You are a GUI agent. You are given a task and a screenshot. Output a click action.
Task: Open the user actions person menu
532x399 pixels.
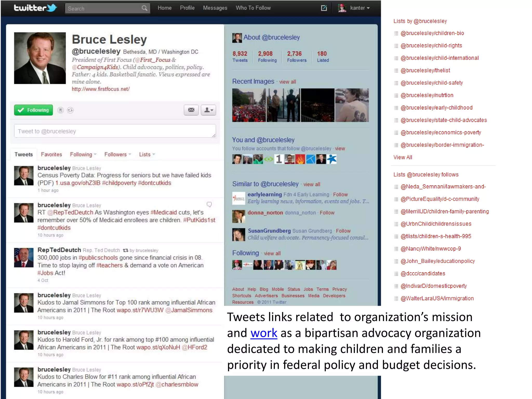point(208,110)
